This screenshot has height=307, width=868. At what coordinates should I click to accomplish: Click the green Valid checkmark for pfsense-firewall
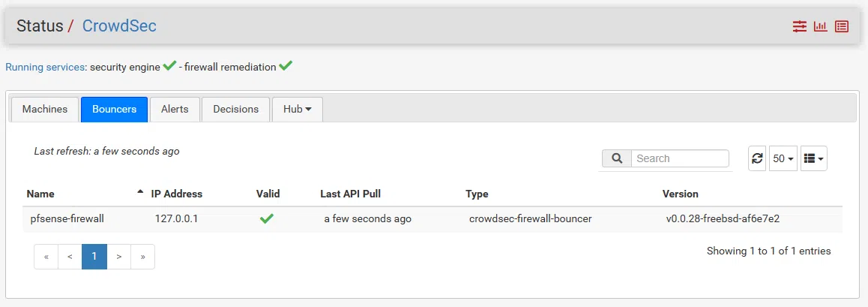[266, 218]
